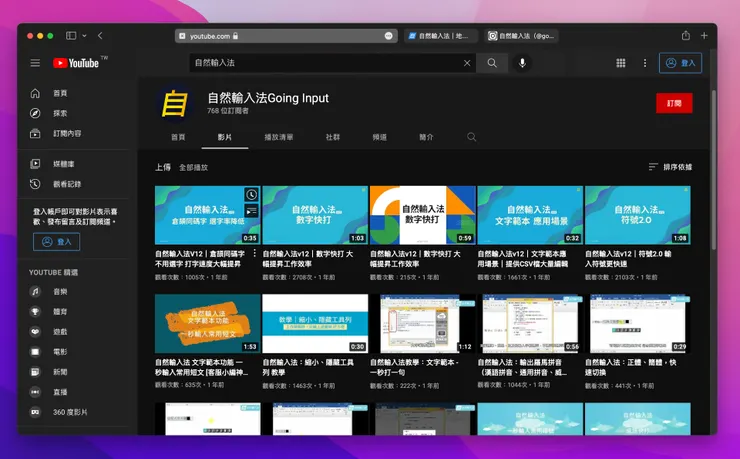The width and height of the screenshot is (740, 459).
Task: Open the three-dot settings menu
Action: click(x=645, y=63)
